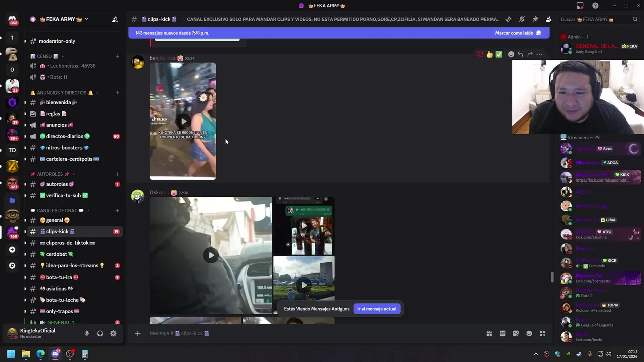This screenshot has width=644, height=362.
Task: Open the Threads icon in channel header
Action: pos(509,19)
